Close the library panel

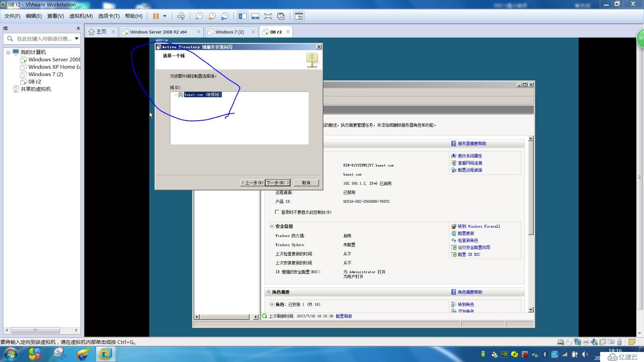click(x=78, y=28)
